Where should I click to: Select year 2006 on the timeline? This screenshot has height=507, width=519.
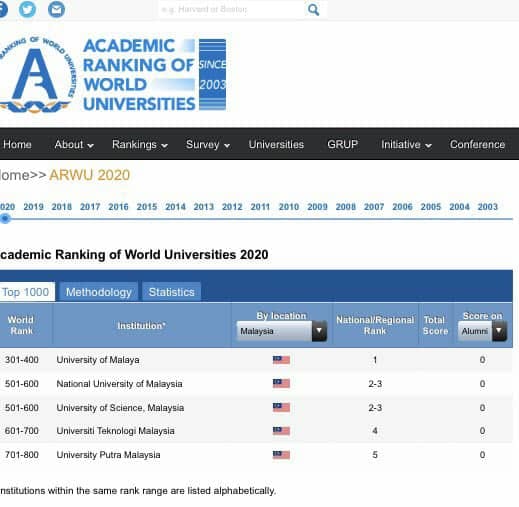click(402, 207)
